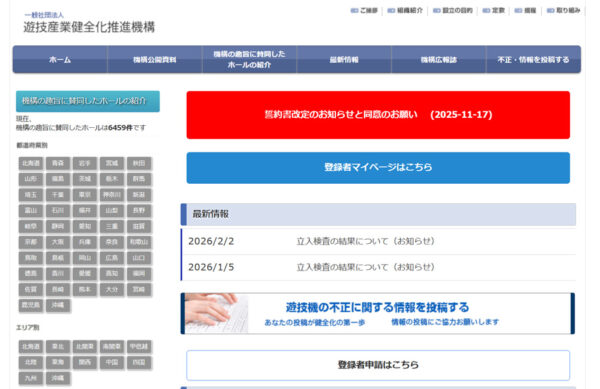
Task: Select the 宮城 prefecture button
Action: click(112, 163)
